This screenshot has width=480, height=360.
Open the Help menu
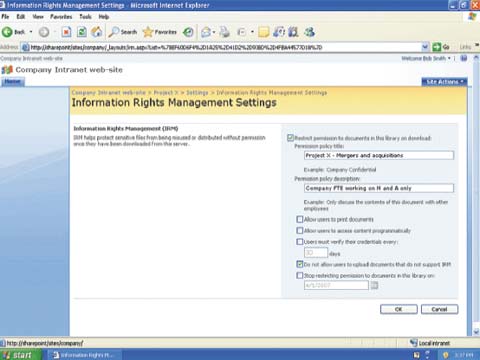(x=104, y=17)
